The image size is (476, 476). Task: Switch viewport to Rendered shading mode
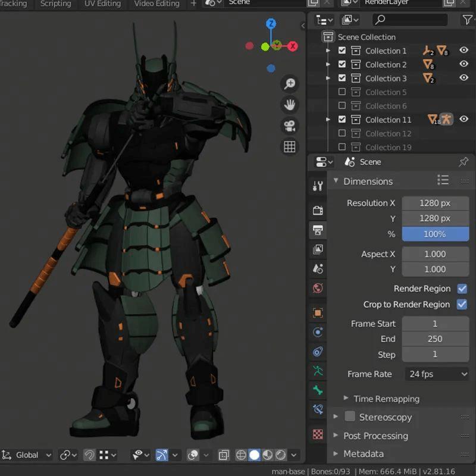point(281,455)
